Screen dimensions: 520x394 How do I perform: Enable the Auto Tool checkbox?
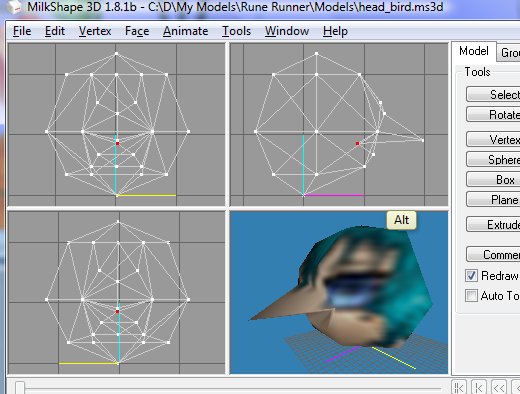tap(471, 296)
